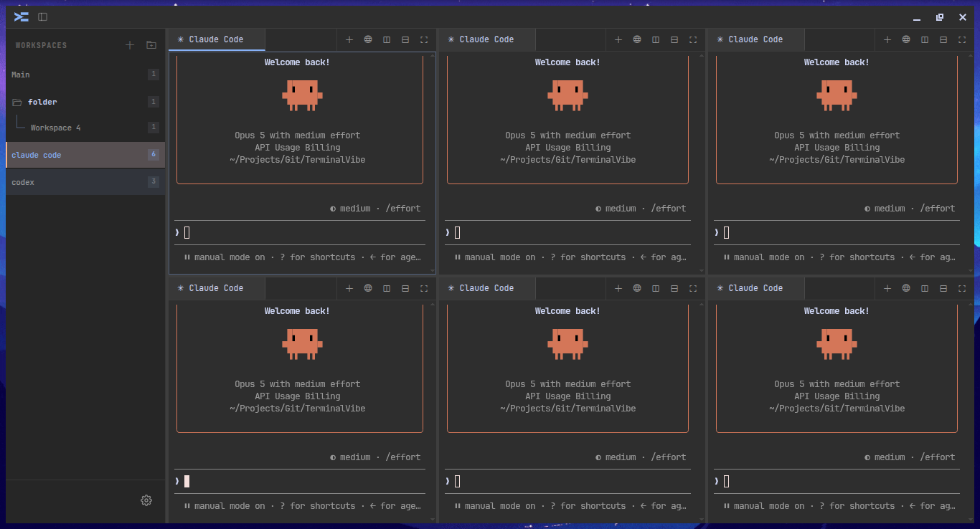Maximize the top-right pane
Image resolution: width=980 pixels, height=529 pixels.
pyautogui.click(x=962, y=39)
